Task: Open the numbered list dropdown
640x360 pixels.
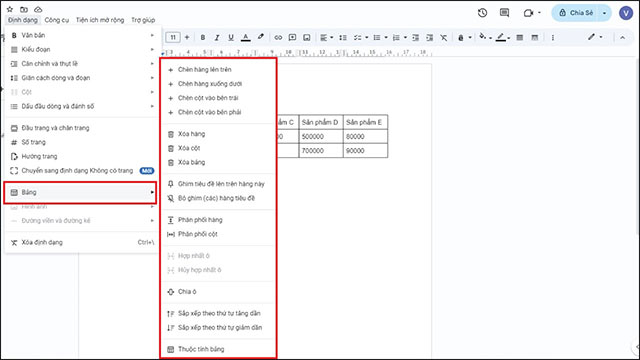Action: point(399,38)
